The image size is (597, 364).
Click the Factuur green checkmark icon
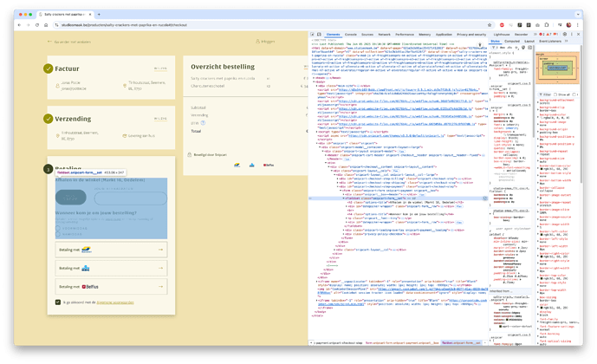pos(48,68)
